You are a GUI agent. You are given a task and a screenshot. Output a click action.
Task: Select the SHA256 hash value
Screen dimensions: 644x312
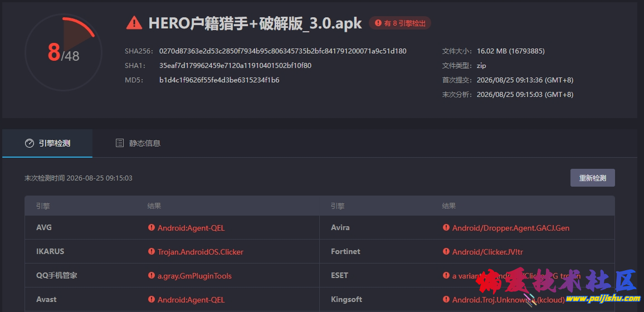tap(282, 51)
